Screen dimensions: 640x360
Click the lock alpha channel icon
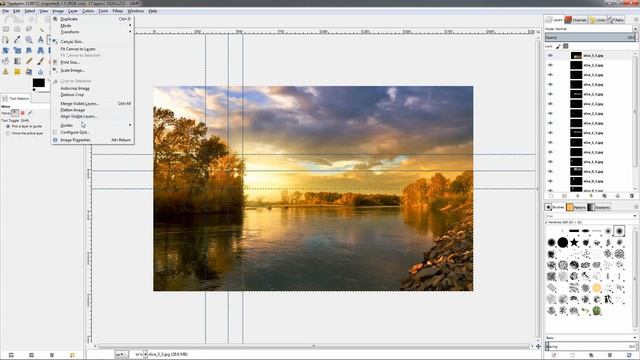coord(566,46)
